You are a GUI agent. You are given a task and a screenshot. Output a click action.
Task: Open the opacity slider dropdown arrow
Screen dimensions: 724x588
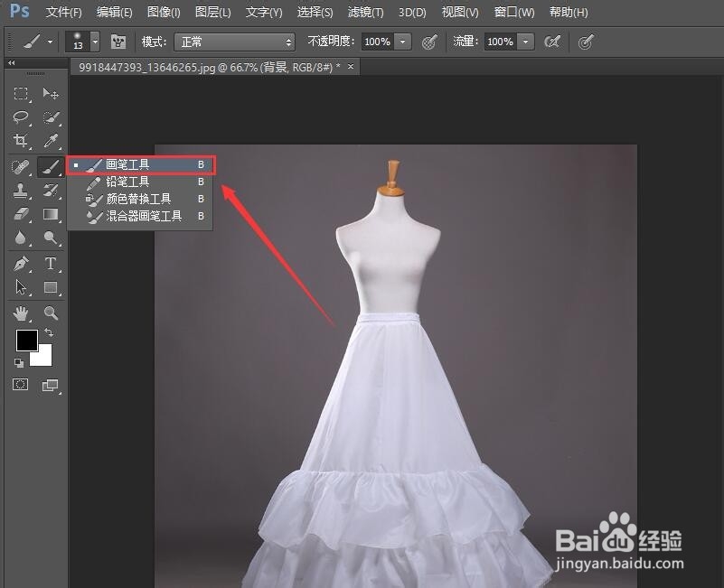(402, 42)
